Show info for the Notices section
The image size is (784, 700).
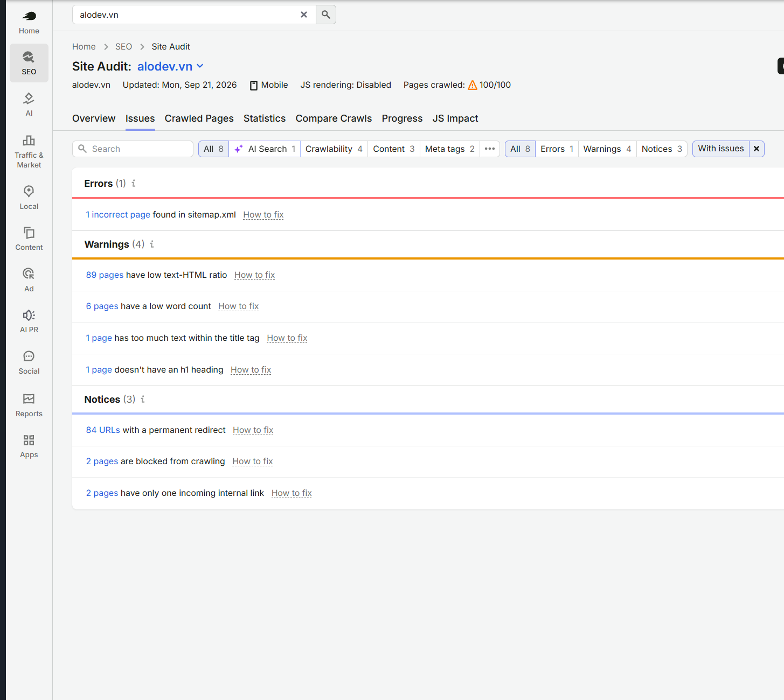tap(143, 399)
